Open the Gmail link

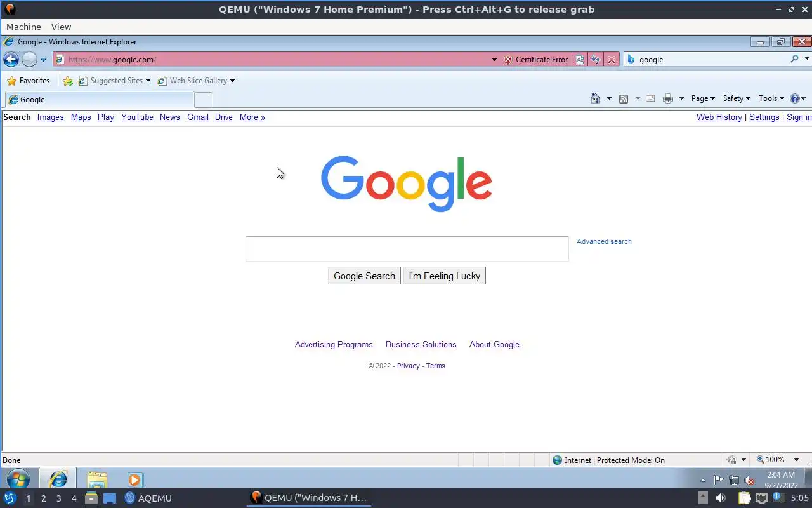(197, 117)
